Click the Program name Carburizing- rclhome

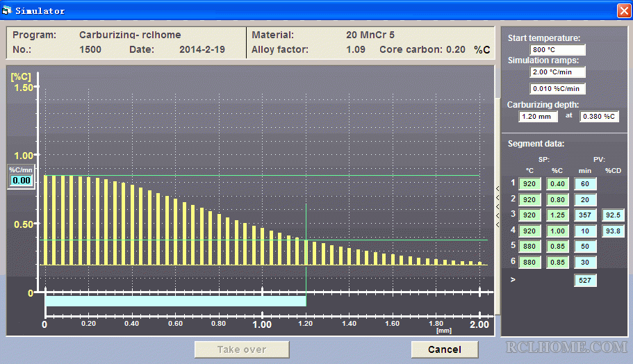click(x=130, y=35)
